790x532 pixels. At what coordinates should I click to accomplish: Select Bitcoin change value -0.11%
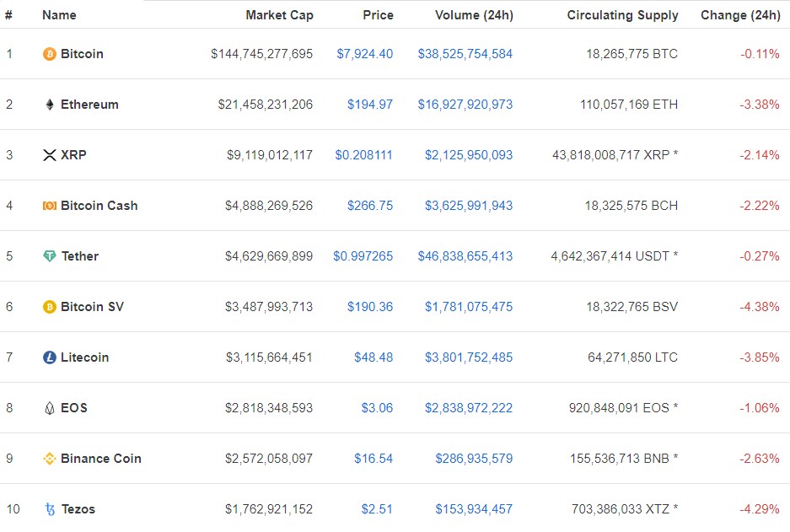point(760,54)
